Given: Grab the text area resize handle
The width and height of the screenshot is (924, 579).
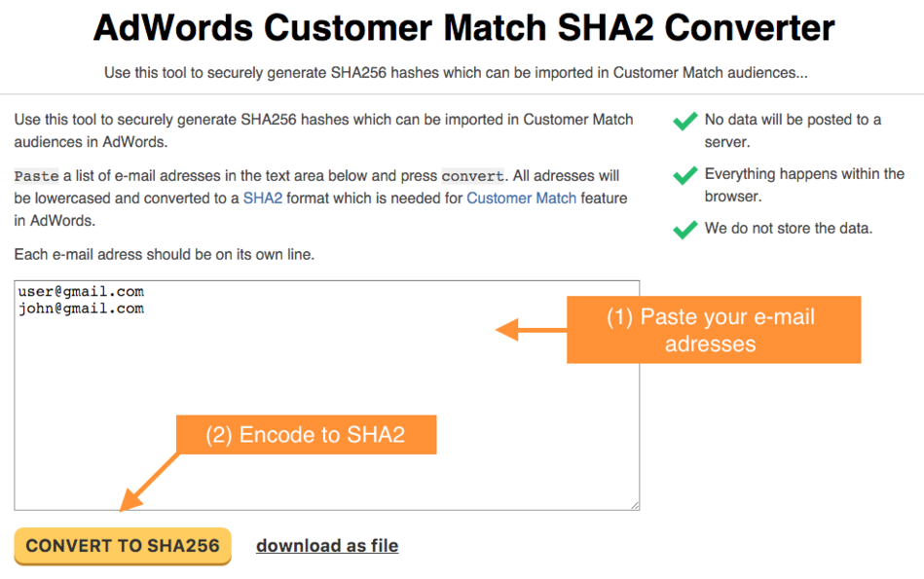Looking at the screenshot, I should [x=635, y=505].
